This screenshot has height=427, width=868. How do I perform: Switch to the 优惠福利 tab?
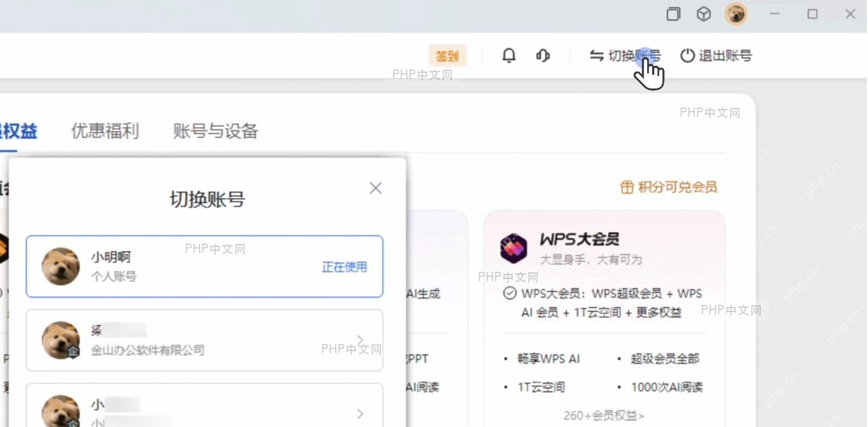[x=105, y=131]
